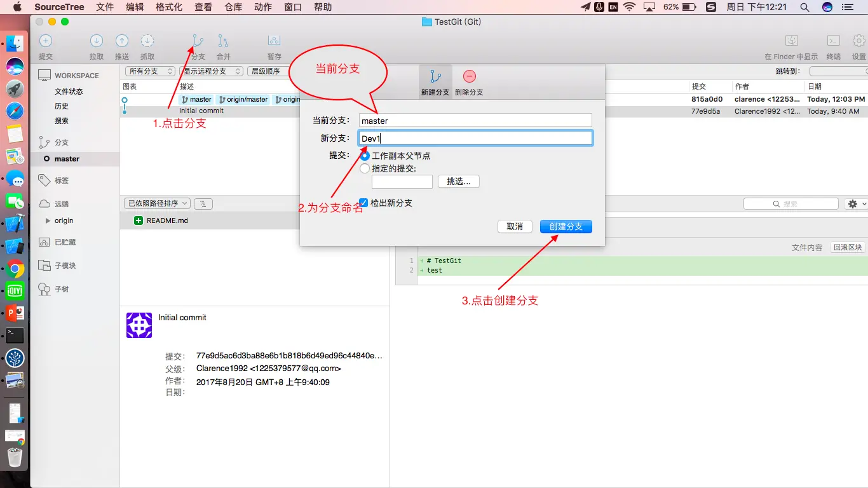The height and width of the screenshot is (488, 868).
Task: Open Google Chrome from the Dock
Action: [15, 269]
